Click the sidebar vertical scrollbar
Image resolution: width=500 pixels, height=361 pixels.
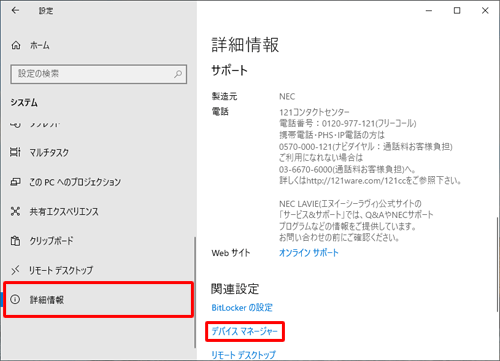pos(195,292)
